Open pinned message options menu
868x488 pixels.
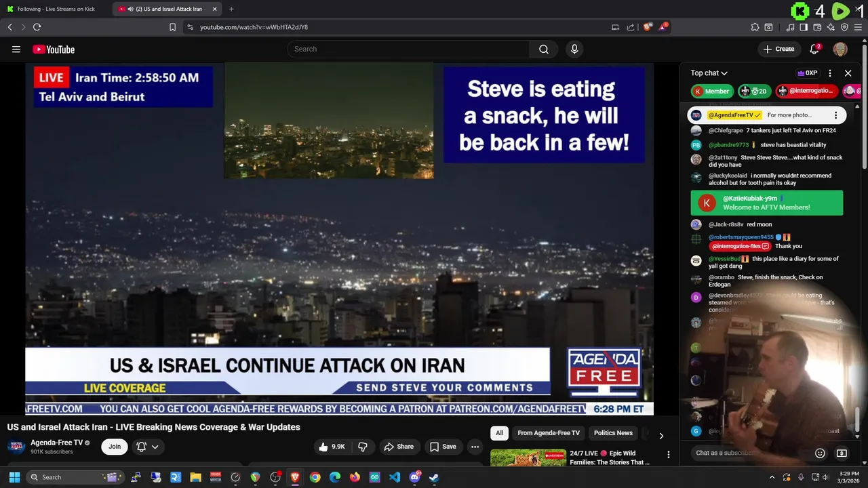pyautogui.click(x=835, y=115)
